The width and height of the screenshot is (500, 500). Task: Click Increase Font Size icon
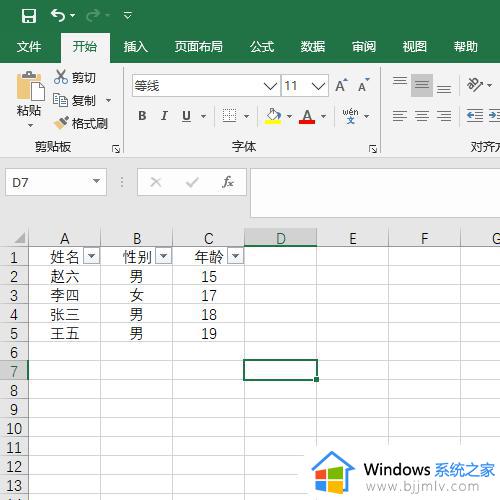point(341,86)
